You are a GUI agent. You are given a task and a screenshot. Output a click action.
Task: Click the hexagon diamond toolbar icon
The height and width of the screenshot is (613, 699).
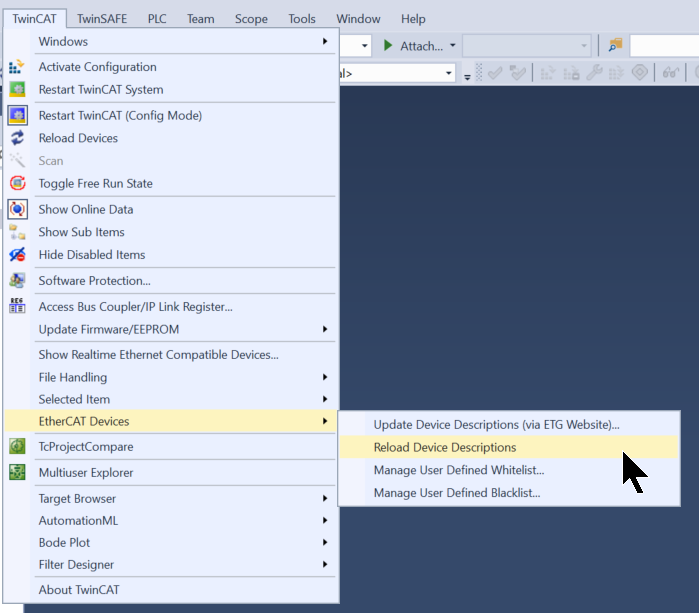pyautogui.click(x=640, y=72)
